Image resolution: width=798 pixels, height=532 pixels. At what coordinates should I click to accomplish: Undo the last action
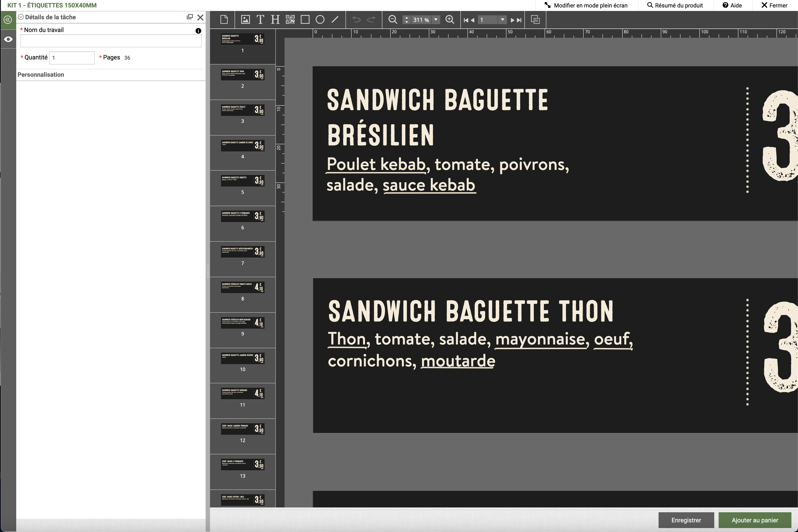tap(356, 20)
